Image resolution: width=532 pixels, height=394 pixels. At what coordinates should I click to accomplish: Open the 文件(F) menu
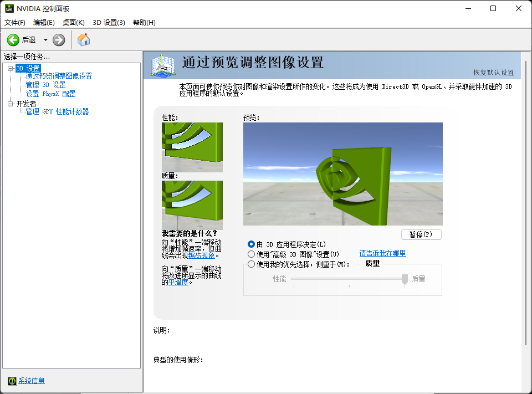[x=15, y=23]
